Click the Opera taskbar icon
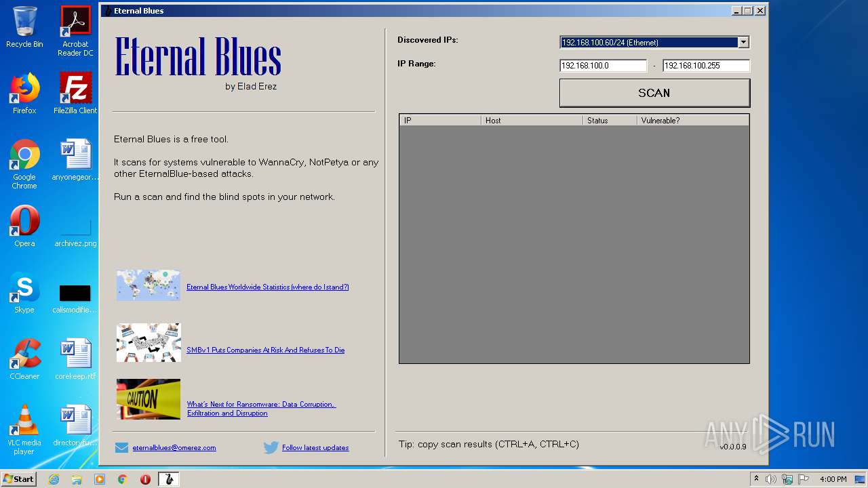 click(x=145, y=479)
